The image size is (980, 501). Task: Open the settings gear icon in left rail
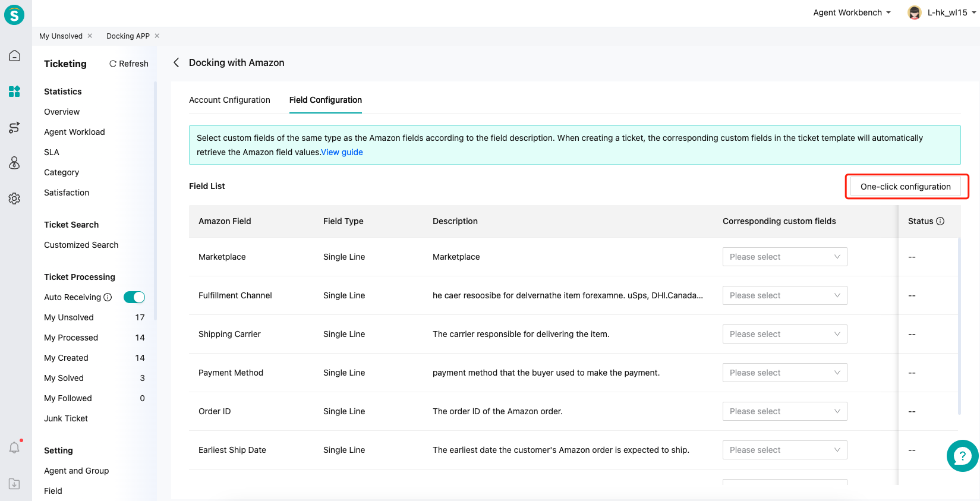click(x=14, y=198)
